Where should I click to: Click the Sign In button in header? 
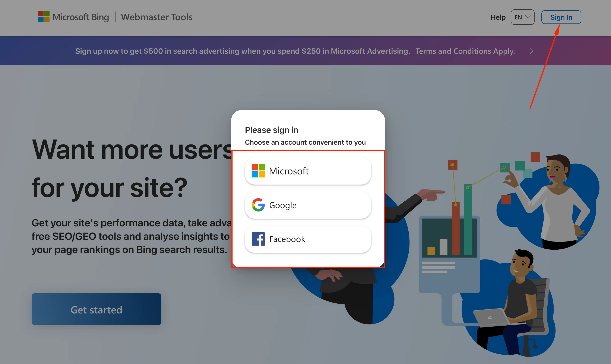(561, 17)
